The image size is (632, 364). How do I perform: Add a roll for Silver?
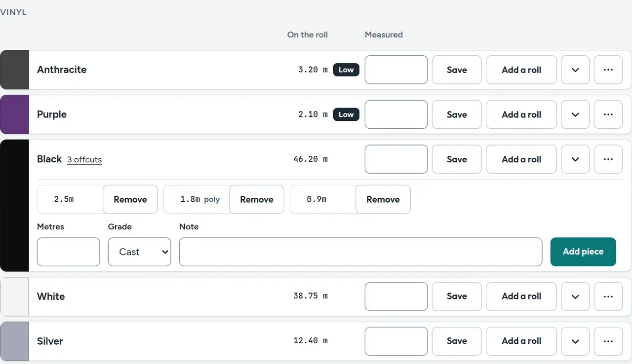point(521,341)
